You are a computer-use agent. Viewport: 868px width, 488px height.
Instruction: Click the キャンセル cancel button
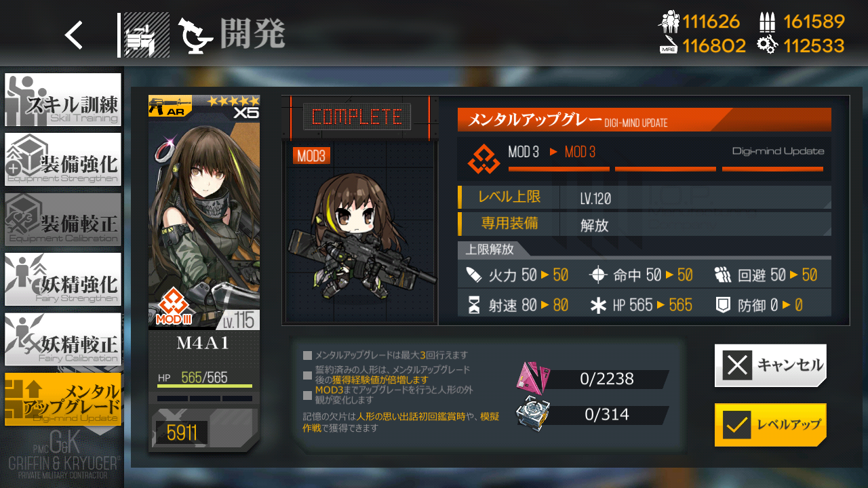tap(770, 366)
